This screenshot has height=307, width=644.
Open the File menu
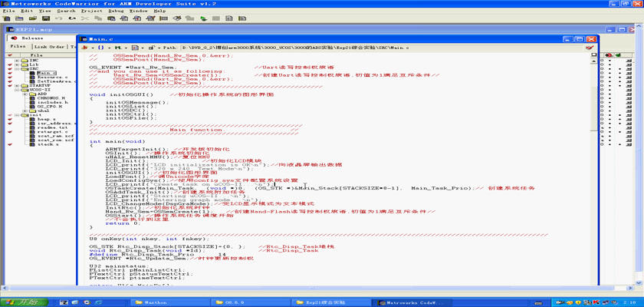8,11
